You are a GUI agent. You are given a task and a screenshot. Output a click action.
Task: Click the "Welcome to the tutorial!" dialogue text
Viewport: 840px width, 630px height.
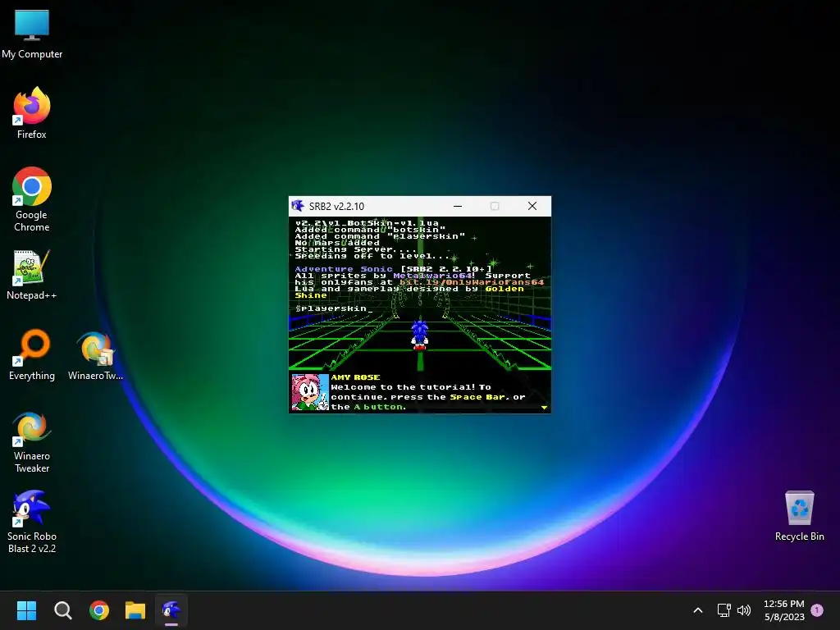click(403, 387)
